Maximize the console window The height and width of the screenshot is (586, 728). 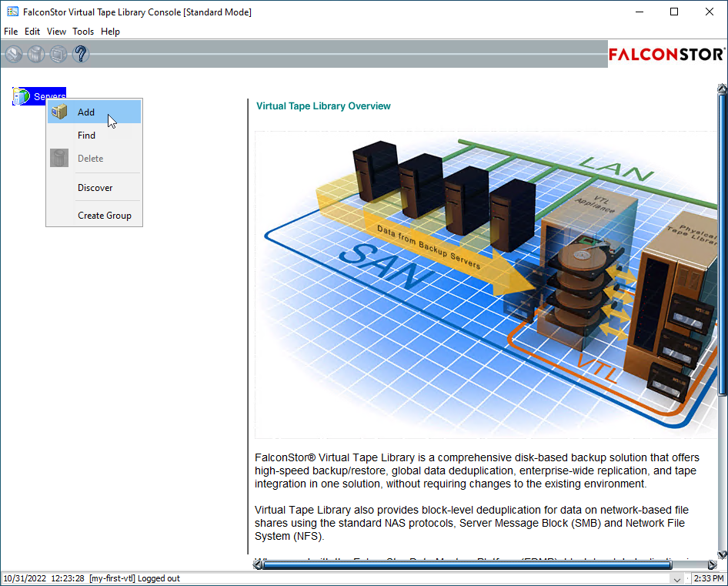(x=674, y=12)
